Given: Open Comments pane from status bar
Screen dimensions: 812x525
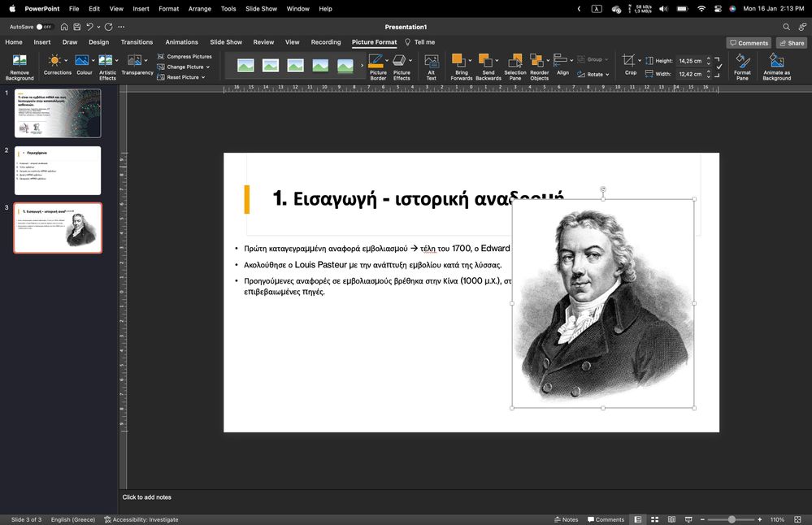Looking at the screenshot, I should point(606,519).
